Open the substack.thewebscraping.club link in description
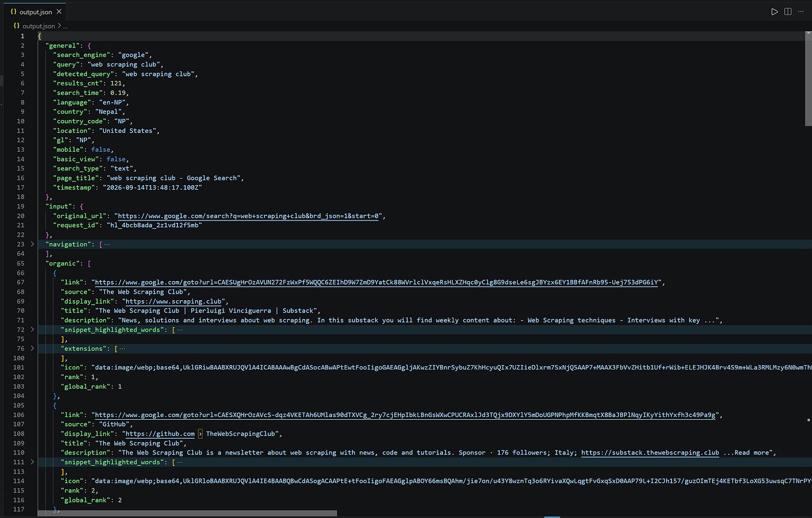 tap(650, 453)
